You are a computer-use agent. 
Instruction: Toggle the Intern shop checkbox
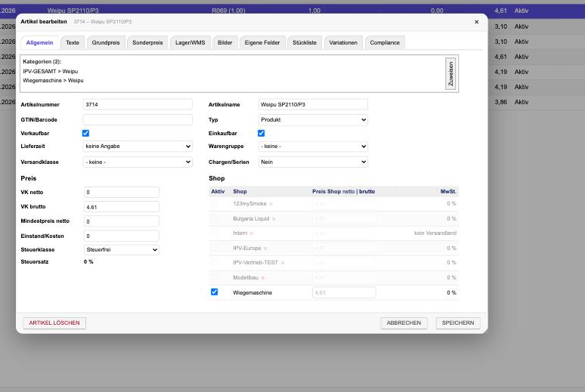pyautogui.click(x=215, y=233)
